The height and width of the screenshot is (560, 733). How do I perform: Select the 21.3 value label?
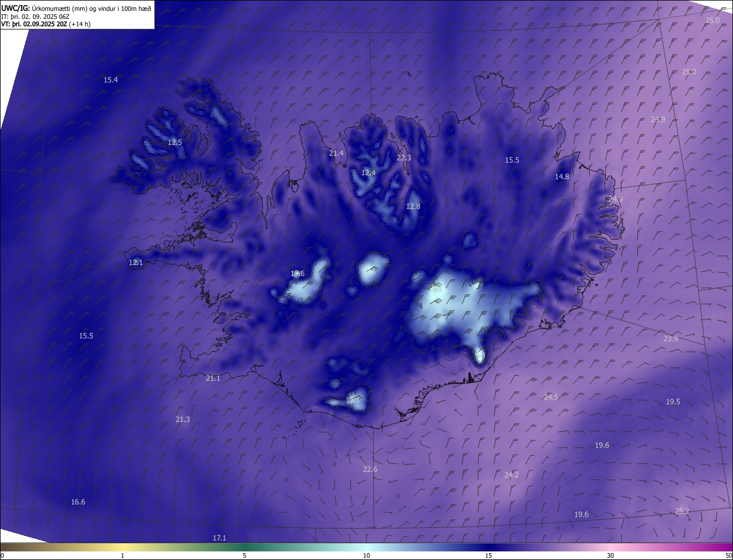tap(183, 420)
